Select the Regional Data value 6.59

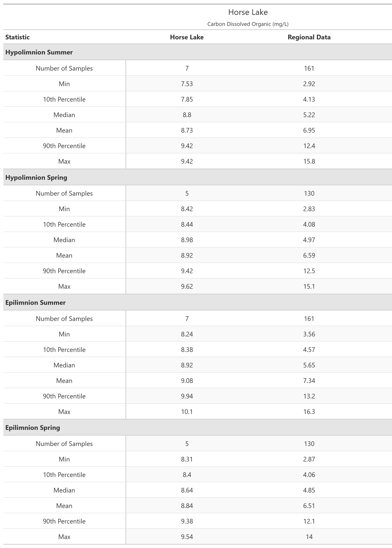(309, 255)
